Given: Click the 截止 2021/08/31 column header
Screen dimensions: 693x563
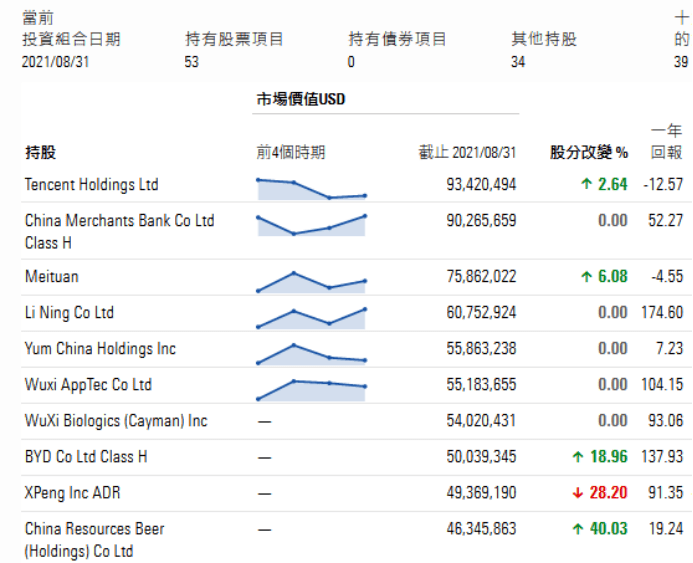Looking at the screenshot, I should pos(468,152).
